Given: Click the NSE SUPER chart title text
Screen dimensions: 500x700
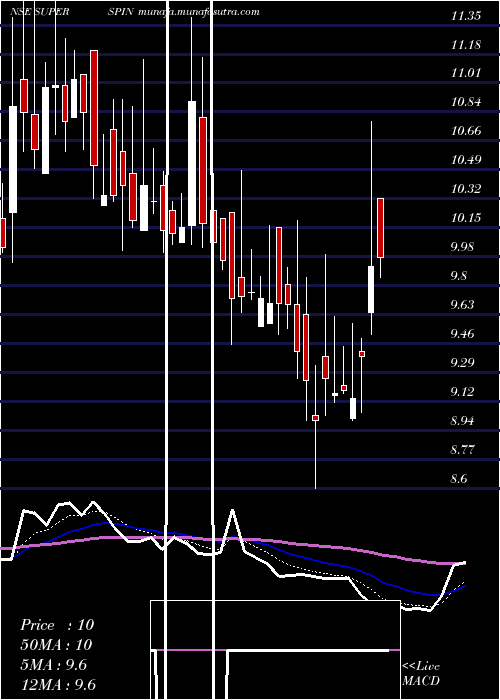Looking at the screenshot, I should tap(39, 12).
